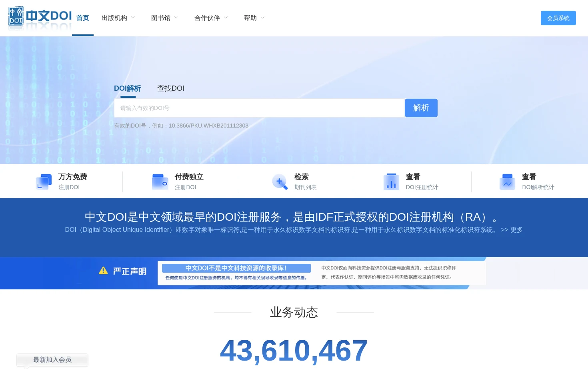
Task: Open the 万方免费 注册DOI icon
Action: click(44, 182)
